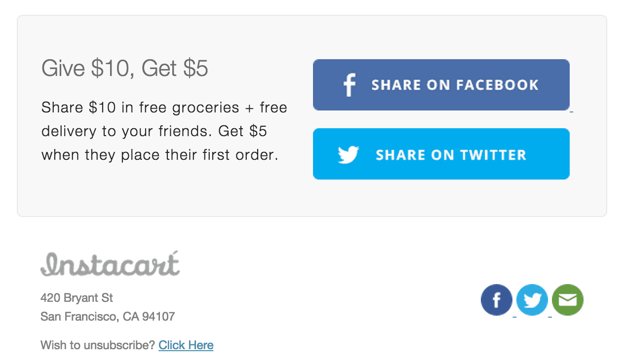Click the 420 Bryant St address line

(x=77, y=298)
